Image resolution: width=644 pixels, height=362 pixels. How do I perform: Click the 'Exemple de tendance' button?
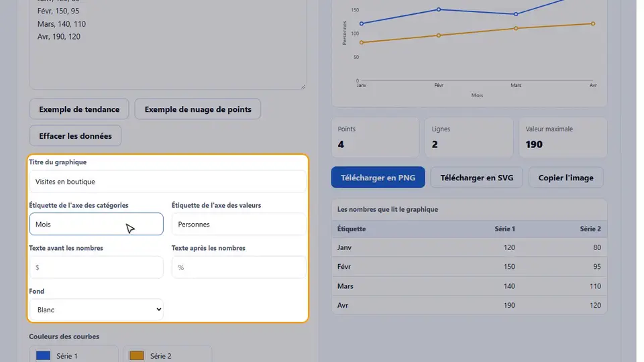pyautogui.click(x=79, y=109)
